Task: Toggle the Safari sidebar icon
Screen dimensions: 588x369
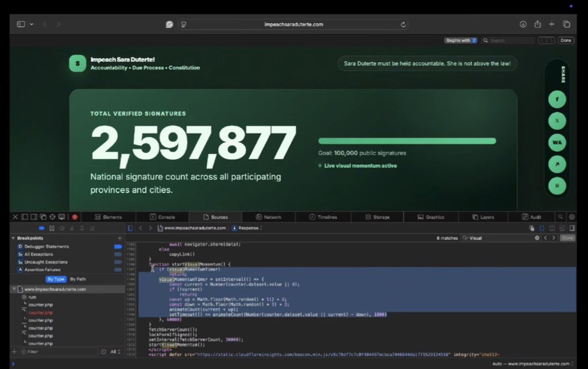Action: pos(21,24)
